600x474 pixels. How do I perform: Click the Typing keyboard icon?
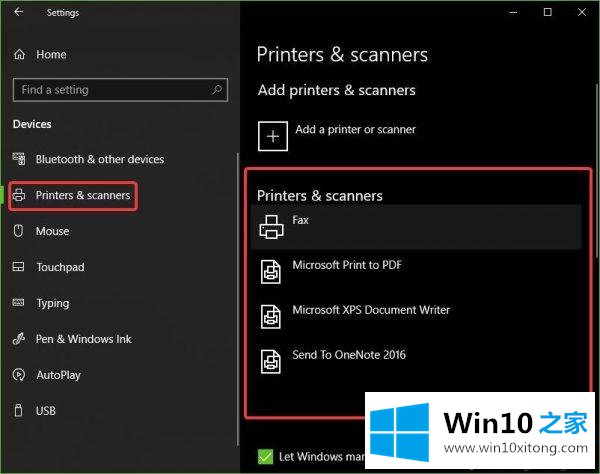18,303
